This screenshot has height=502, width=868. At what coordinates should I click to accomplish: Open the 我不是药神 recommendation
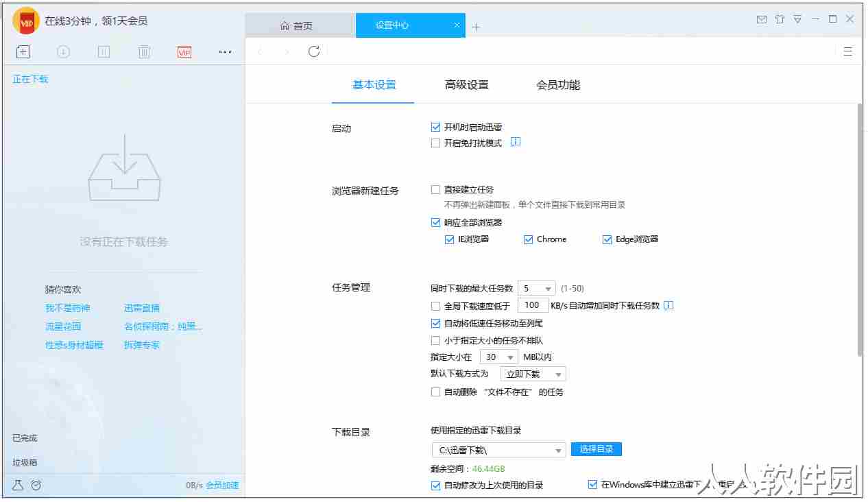[68, 308]
